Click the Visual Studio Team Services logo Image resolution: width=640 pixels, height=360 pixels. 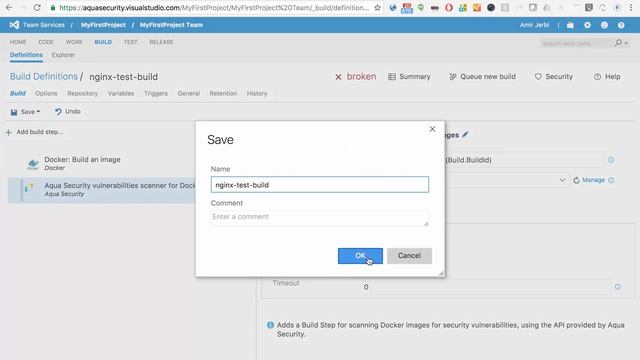tap(14, 25)
